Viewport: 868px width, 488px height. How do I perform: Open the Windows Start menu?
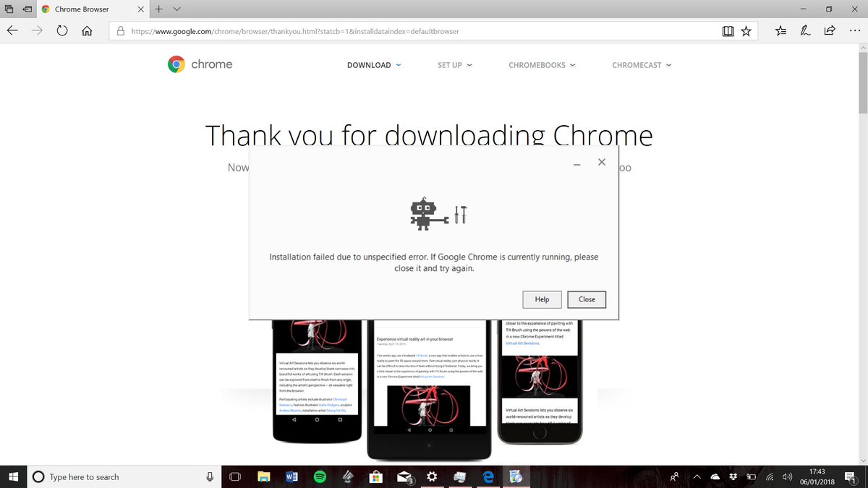point(13,476)
